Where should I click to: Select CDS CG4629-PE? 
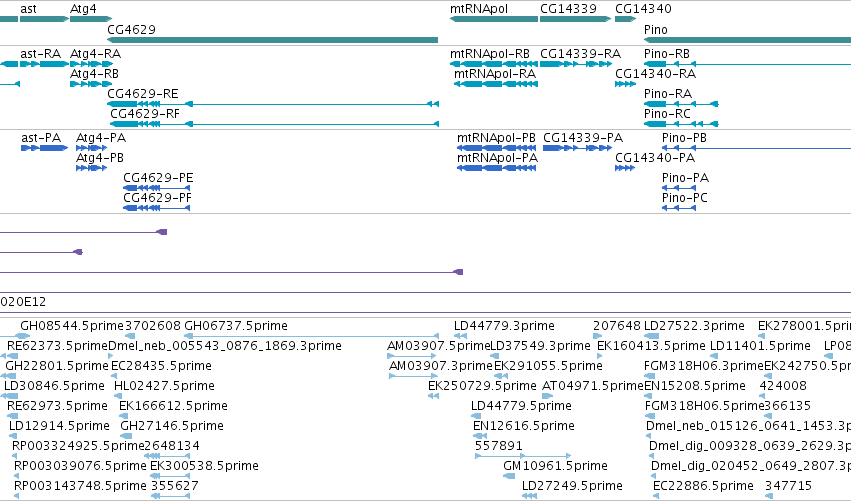(157, 188)
